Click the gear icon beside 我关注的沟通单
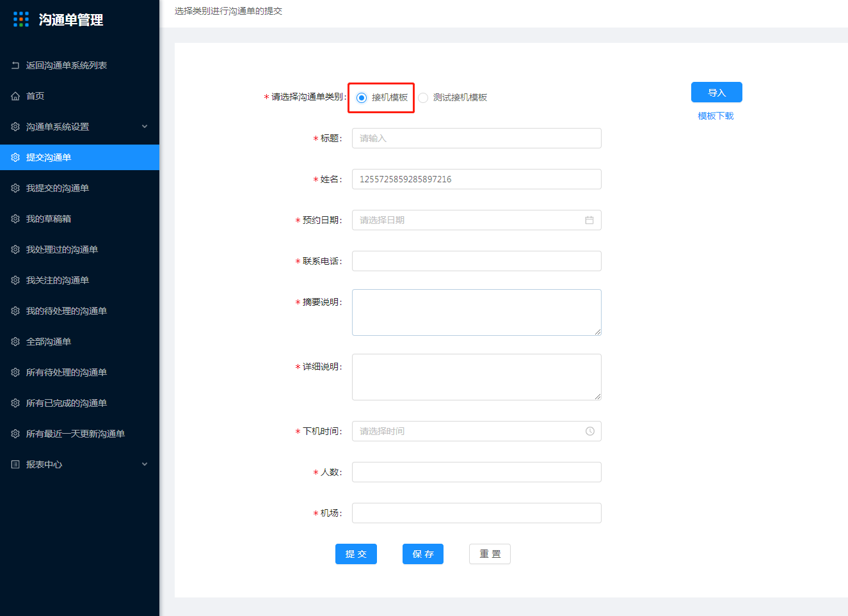The image size is (848, 616). pyautogui.click(x=15, y=280)
